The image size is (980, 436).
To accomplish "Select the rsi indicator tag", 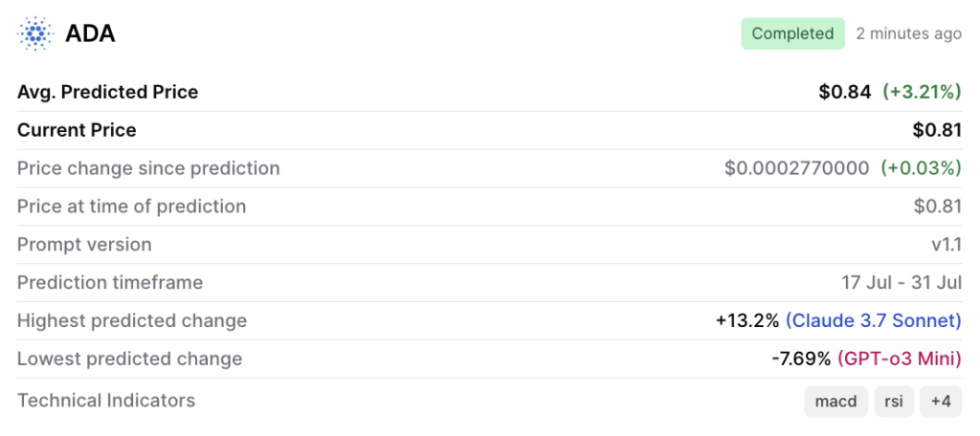I will click(894, 402).
